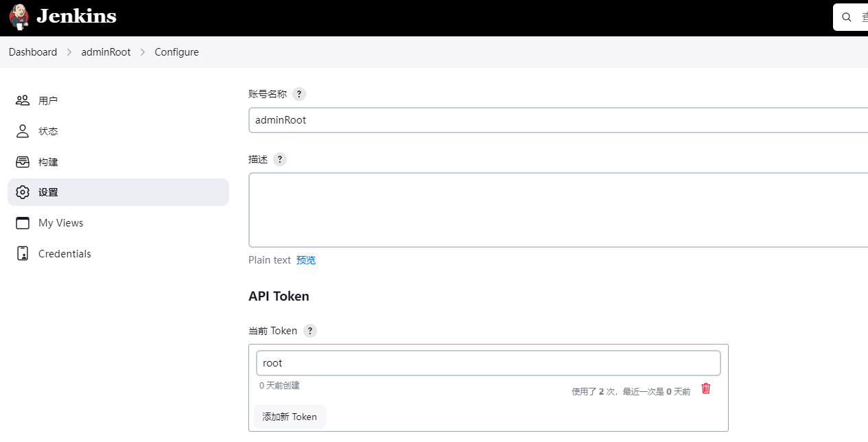
Task: Select Configure in the breadcrumb
Action: [176, 51]
